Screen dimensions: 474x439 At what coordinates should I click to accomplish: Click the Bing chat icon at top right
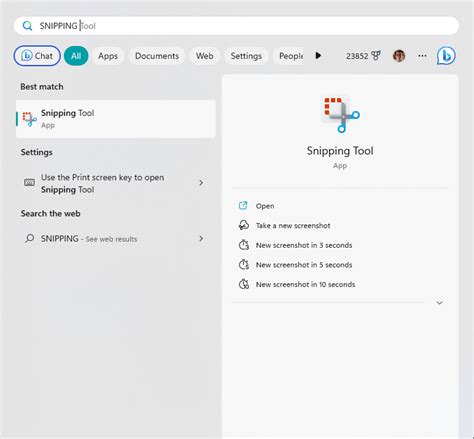point(446,56)
